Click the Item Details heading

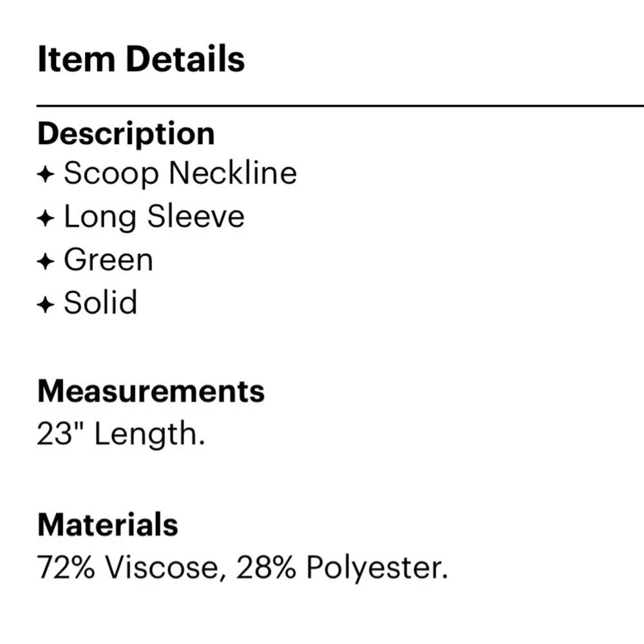click(x=141, y=59)
